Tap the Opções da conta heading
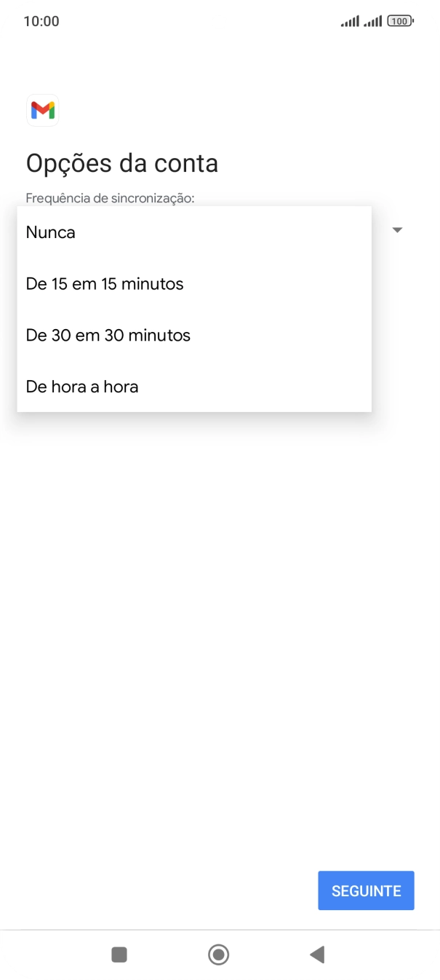Image resolution: width=440 pixels, height=980 pixels. pos(122,162)
